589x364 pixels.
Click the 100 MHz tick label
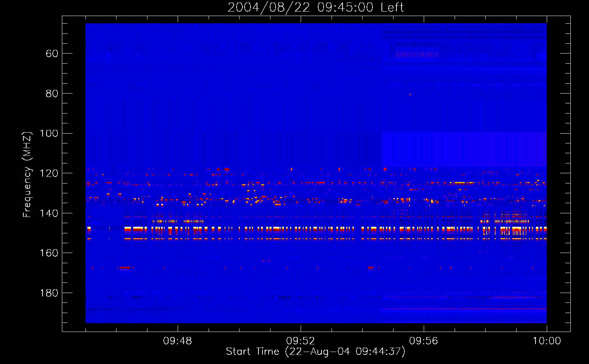[x=49, y=133]
